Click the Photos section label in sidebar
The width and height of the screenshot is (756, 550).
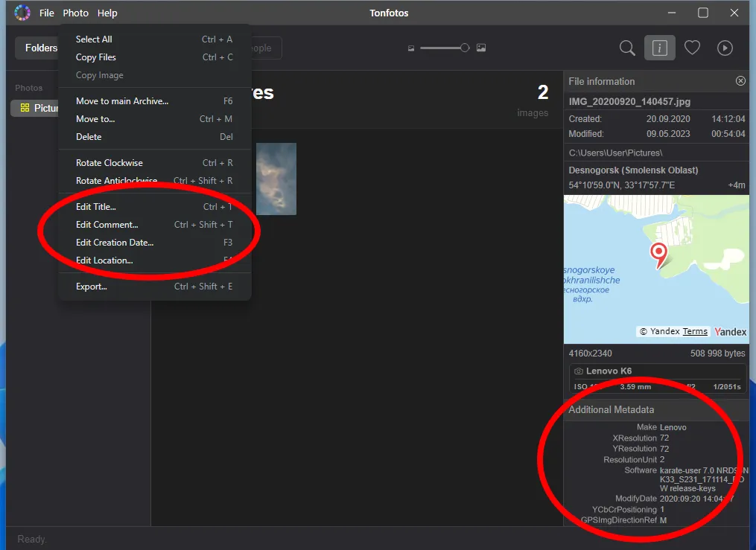(x=28, y=88)
